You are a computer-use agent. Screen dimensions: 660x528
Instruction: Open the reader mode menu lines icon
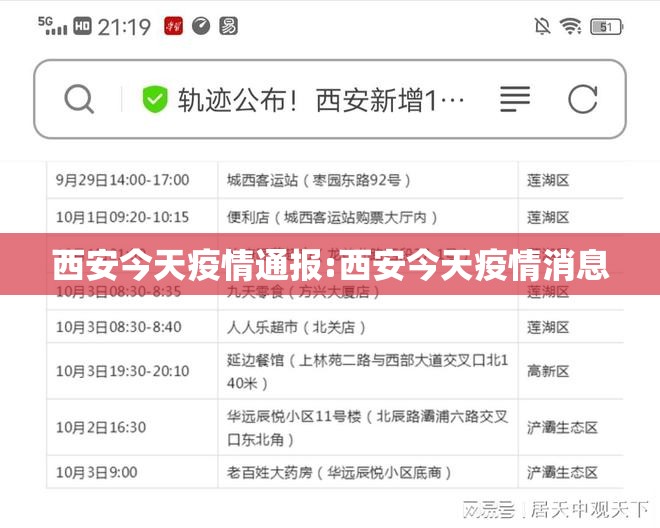tap(515, 99)
